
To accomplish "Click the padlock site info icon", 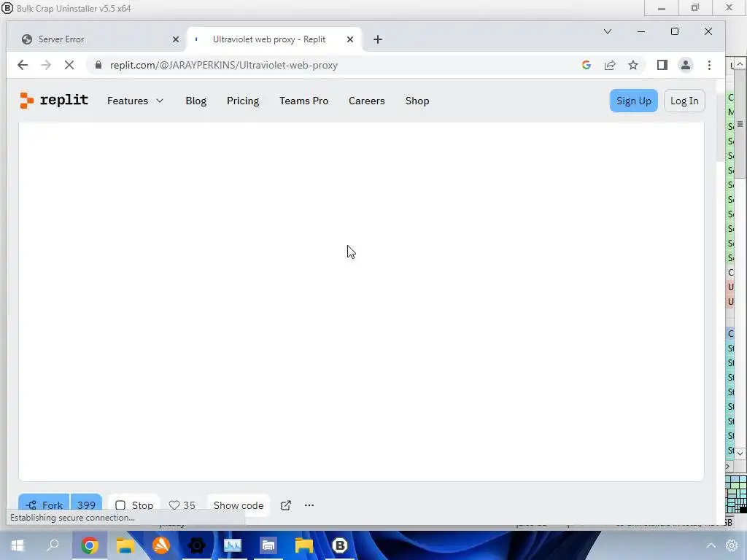I will [98, 65].
